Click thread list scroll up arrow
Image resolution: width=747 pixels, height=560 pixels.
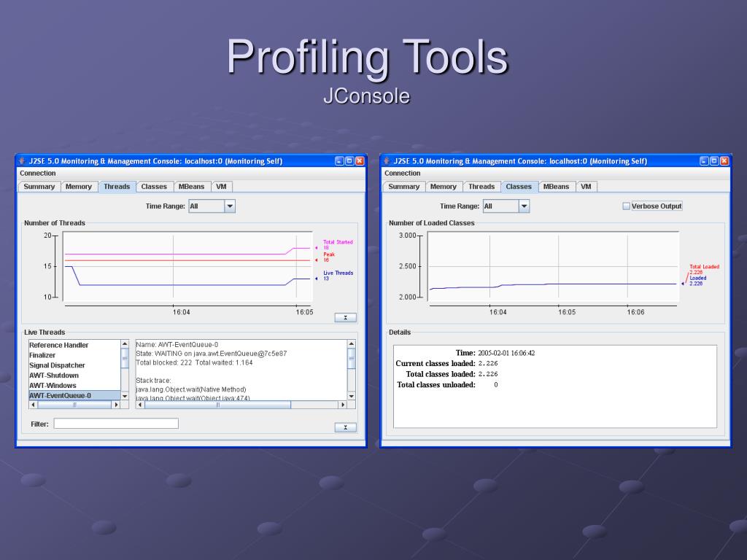tap(125, 344)
